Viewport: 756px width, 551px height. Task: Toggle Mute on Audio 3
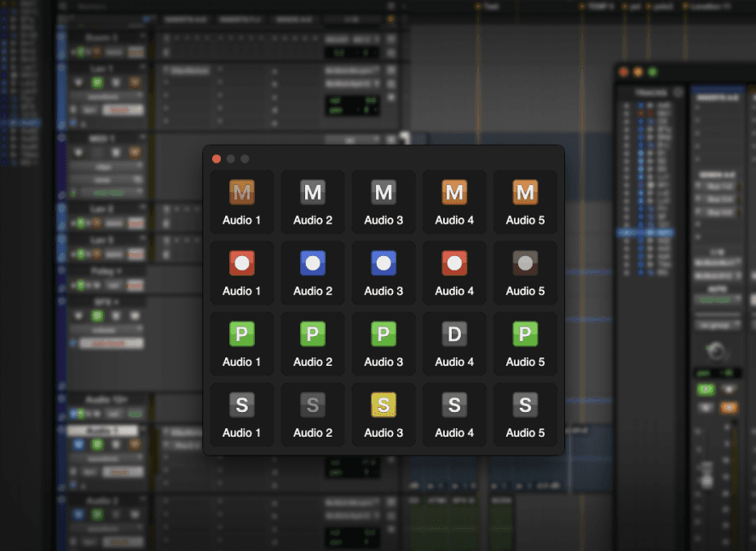click(x=384, y=192)
